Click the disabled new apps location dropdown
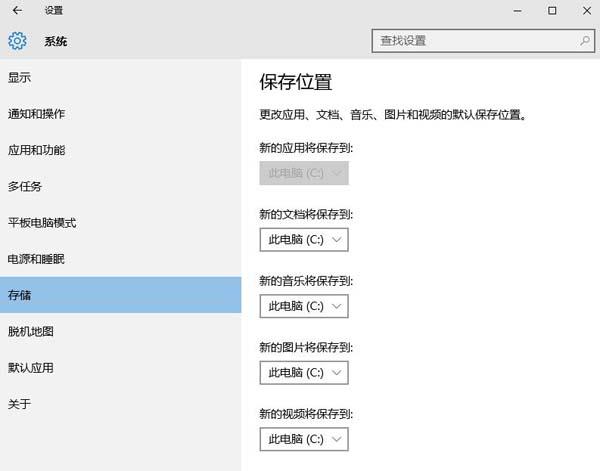The height and width of the screenshot is (471, 600). (304, 173)
